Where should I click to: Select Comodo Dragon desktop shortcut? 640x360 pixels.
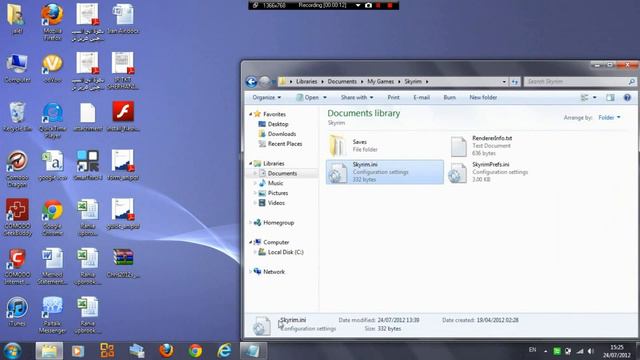tap(17, 169)
